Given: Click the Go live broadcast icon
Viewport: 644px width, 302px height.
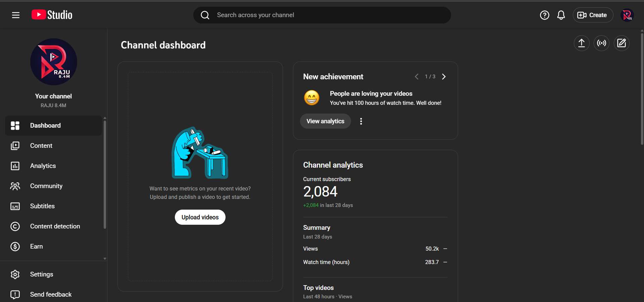Looking at the screenshot, I should point(601,43).
